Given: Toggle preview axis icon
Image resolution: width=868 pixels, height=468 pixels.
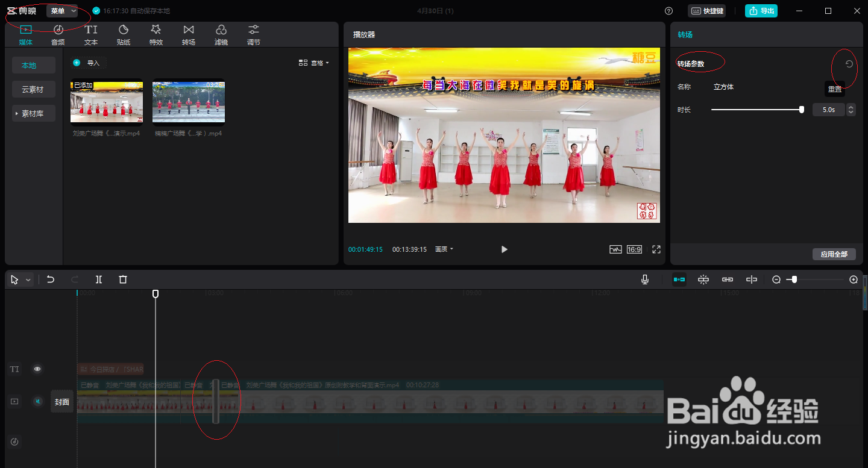Looking at the screenshot, I should coord(752,279).
